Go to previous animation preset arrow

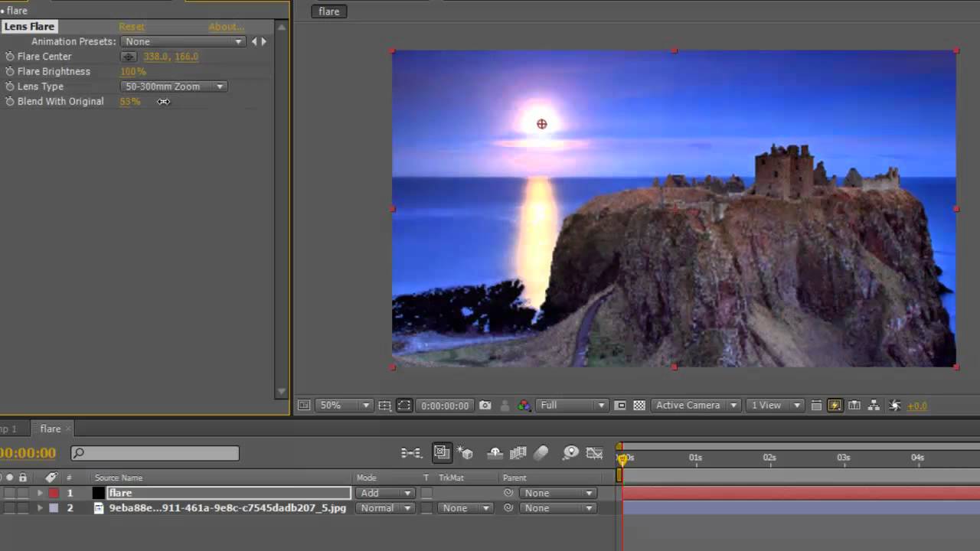tap(255, 41)
